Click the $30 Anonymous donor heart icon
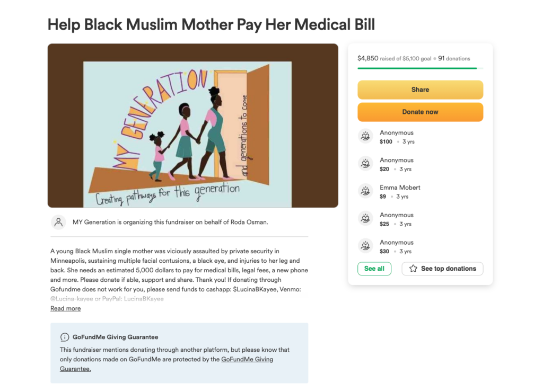The width and height of the screenshot is (543, 392). [x=365, y=246]
